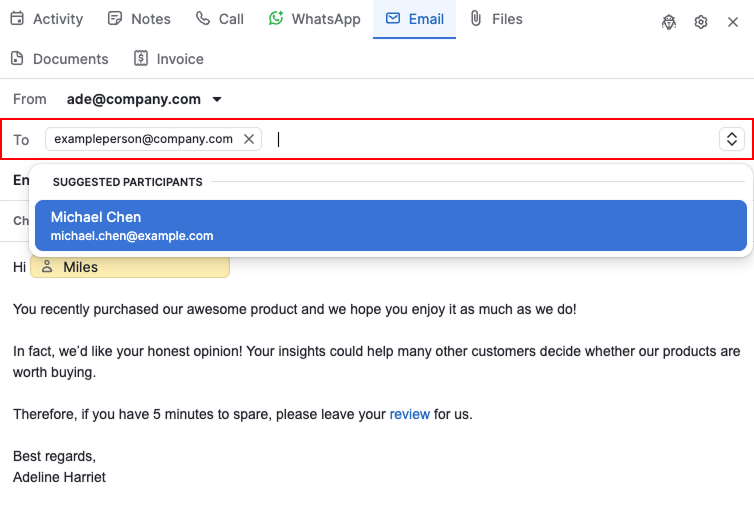This screenshot has width=754, height=520.
Task: Click the exampleperson@company.com recipient chip
Action: [143, 139]
